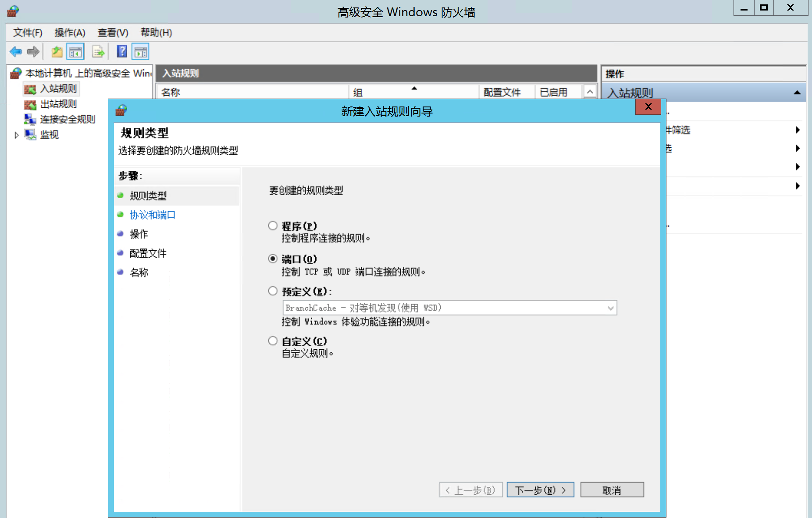This screenshot has width=812, height=518.
Task: Toggle the action pane toolbar icon
Action: [141, 52]
